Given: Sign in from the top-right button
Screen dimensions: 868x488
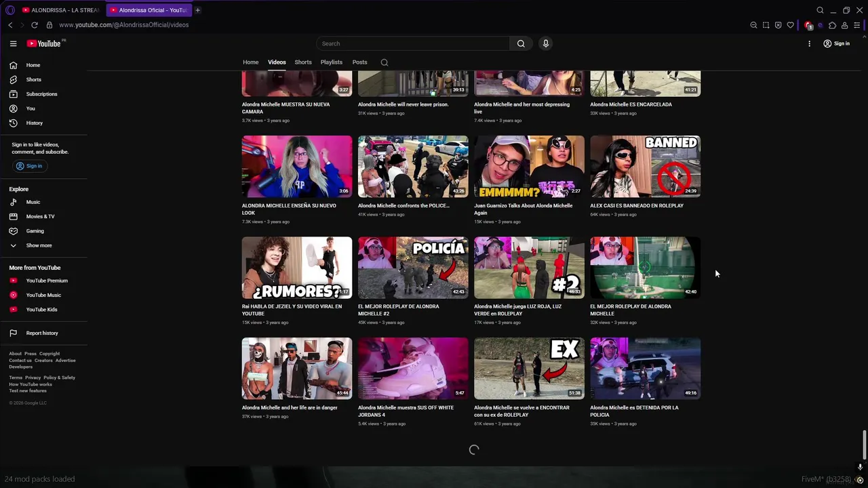Looking at the screenshot, I should pos(836,43).
